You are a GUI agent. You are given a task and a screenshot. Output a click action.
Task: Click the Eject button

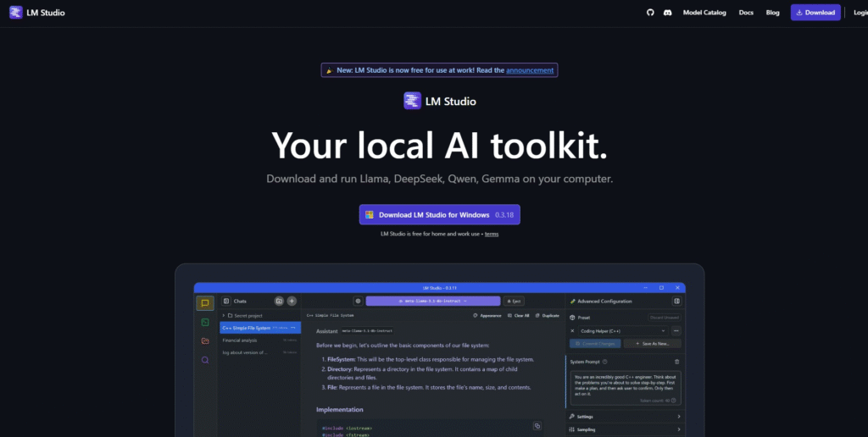(514, 301)
